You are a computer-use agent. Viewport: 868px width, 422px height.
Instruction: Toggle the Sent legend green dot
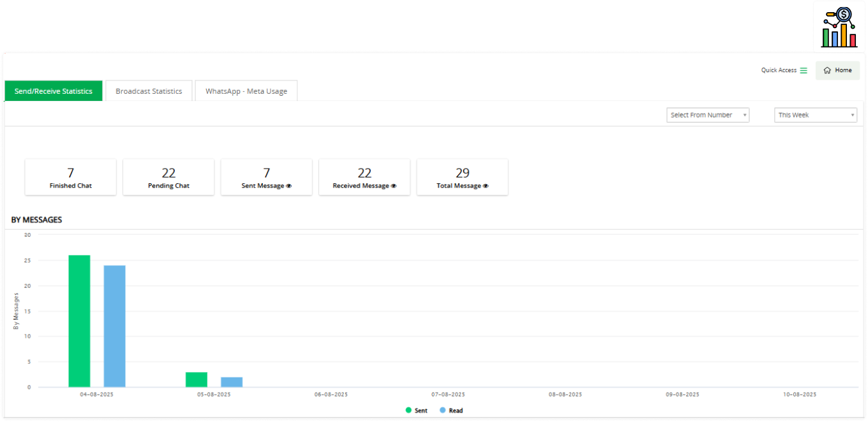(408, 411)
